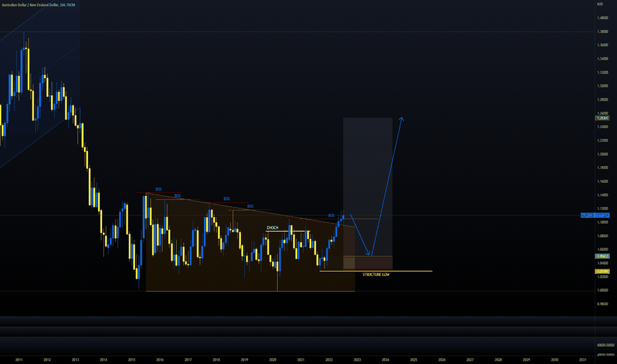Click the 2015 label on time axis
617x364 pixels.
pyautogui.click(x=132, y=359)
